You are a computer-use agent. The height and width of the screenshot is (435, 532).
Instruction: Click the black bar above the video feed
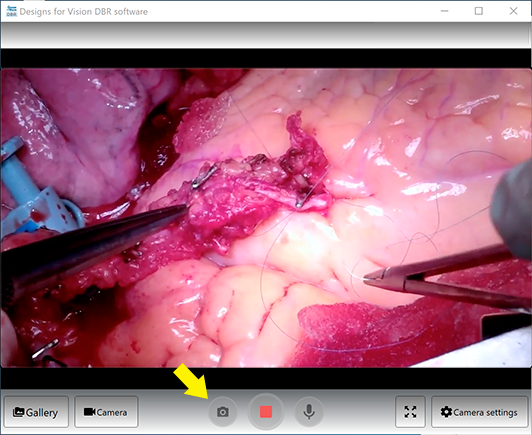[x=266, y=58]
